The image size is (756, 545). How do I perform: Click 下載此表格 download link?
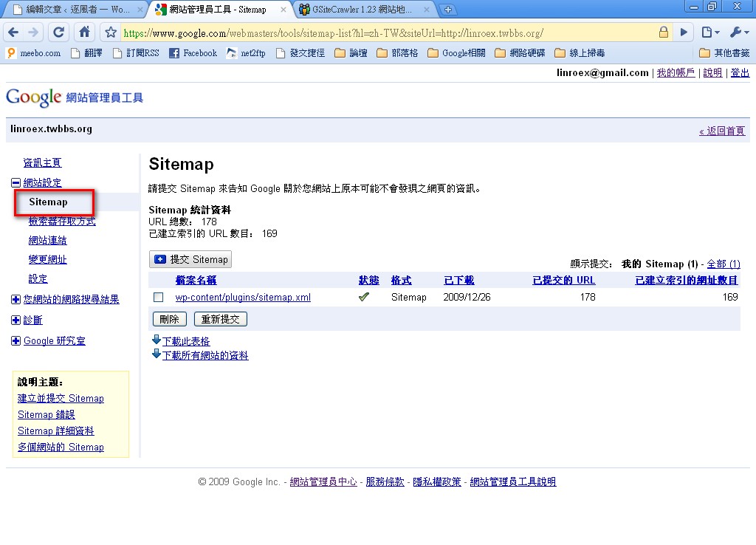[186, 341]
